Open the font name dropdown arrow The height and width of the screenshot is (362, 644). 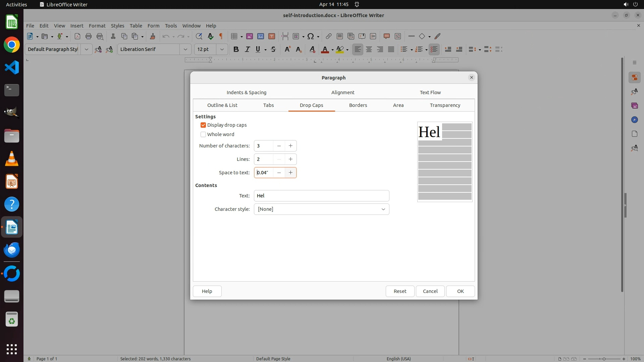(185, 49)
